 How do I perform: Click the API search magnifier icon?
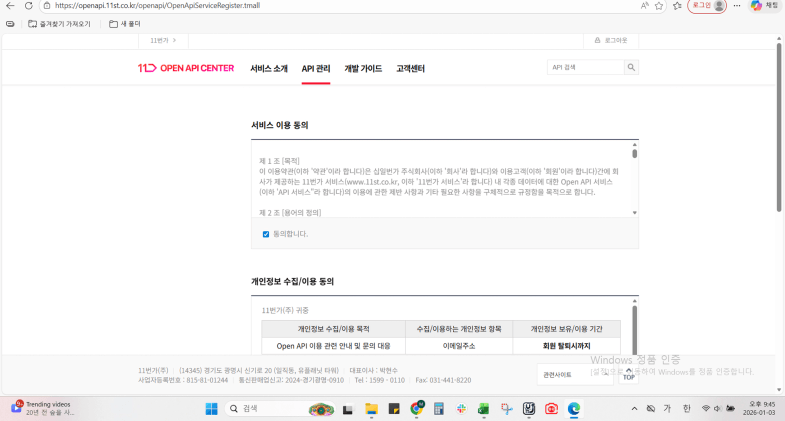pos(631,67)
